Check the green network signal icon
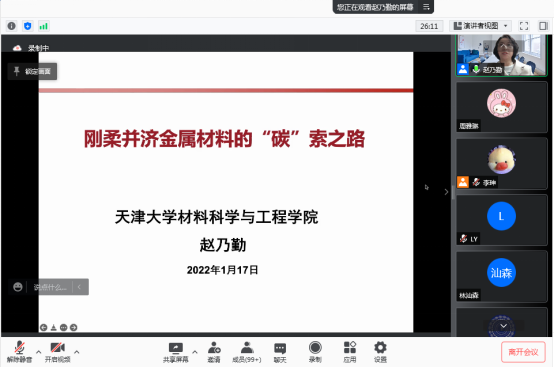This screenshot has width=554, height=367. pos(43,26)
